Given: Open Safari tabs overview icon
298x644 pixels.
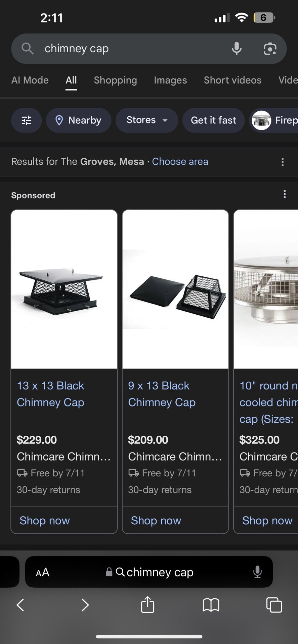Looking at the screenshot, I should tap(274, 605).
